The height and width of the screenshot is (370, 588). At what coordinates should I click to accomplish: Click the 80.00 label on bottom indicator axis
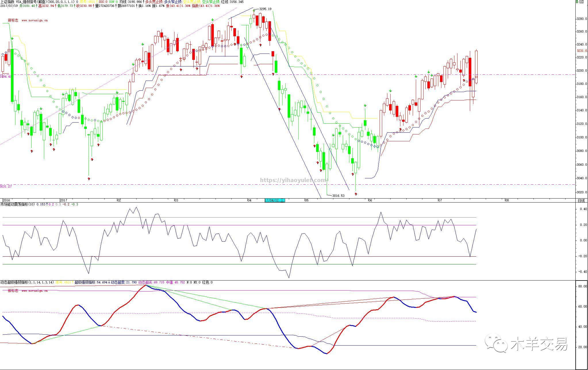point(583,286)
